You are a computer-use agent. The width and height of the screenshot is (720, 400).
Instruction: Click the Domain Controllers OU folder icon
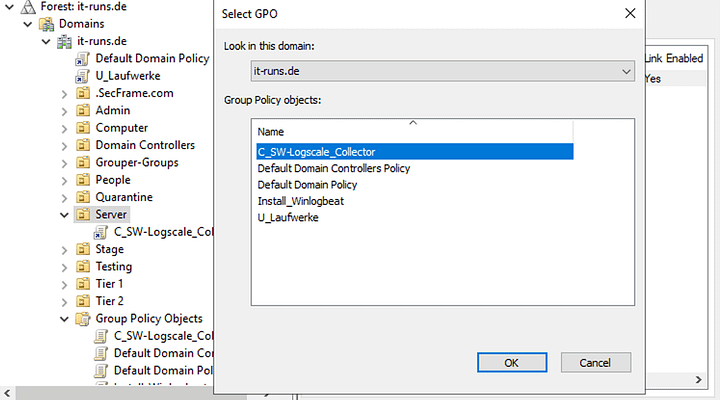coord(82,145)
